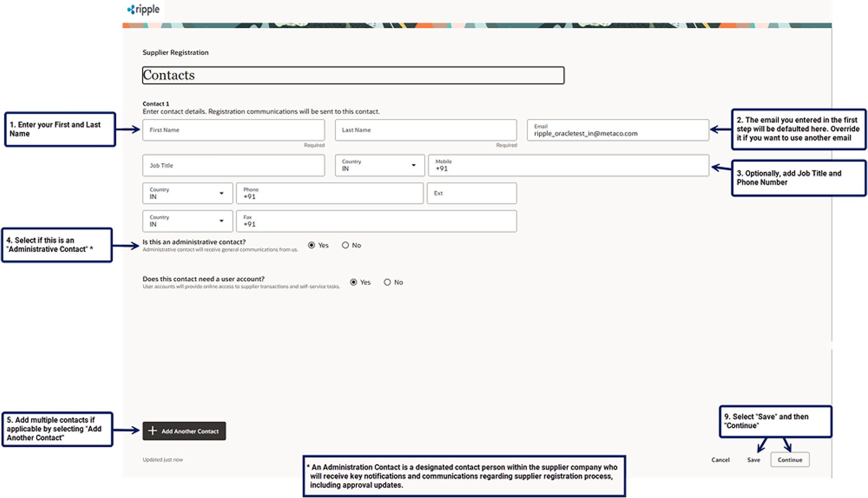Click the Email input field
Screen dimensions: 868x498
[x=618, y=130]
